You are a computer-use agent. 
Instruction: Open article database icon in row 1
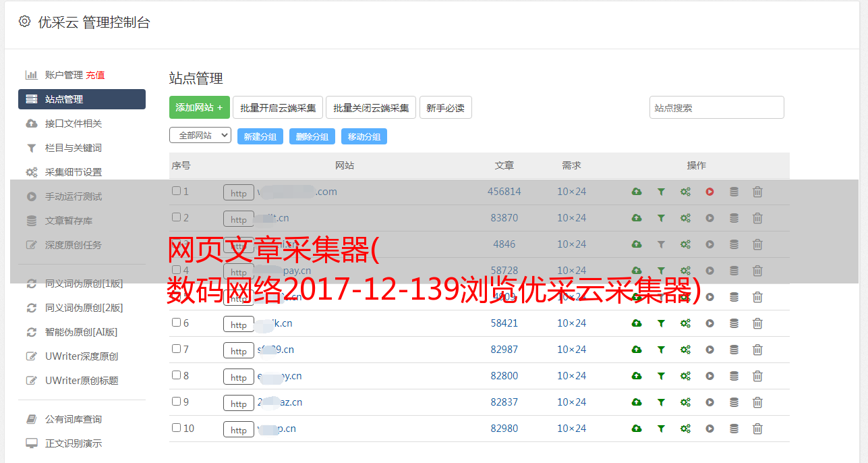734,192
